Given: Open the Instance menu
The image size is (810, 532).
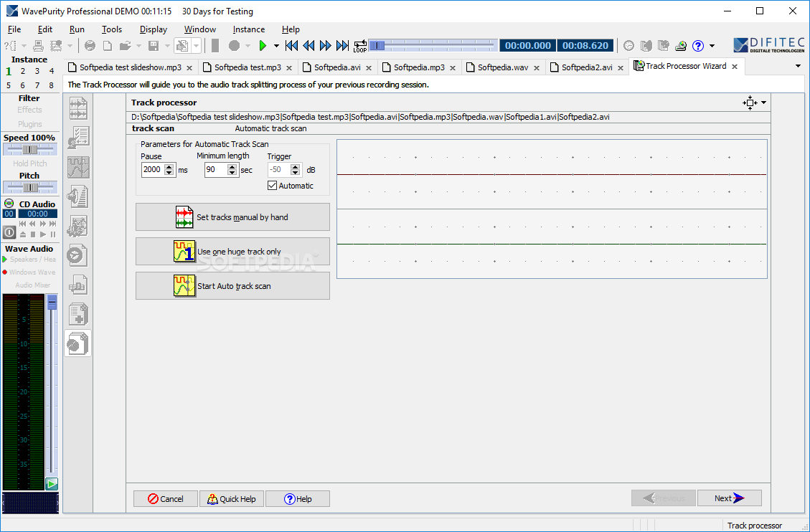Looking at the screenshot, I should [x=248, y=29].
